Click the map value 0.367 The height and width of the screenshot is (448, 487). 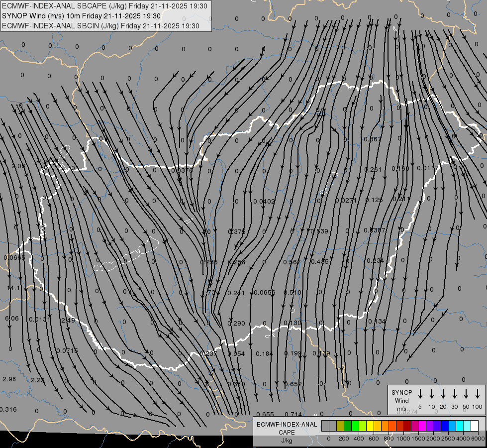373,139
